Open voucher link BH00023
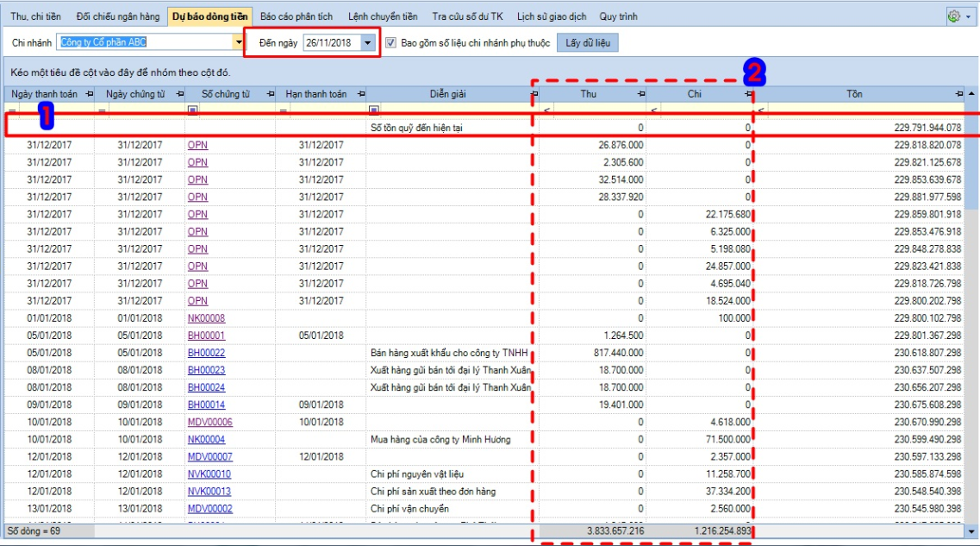 point(206,370)
